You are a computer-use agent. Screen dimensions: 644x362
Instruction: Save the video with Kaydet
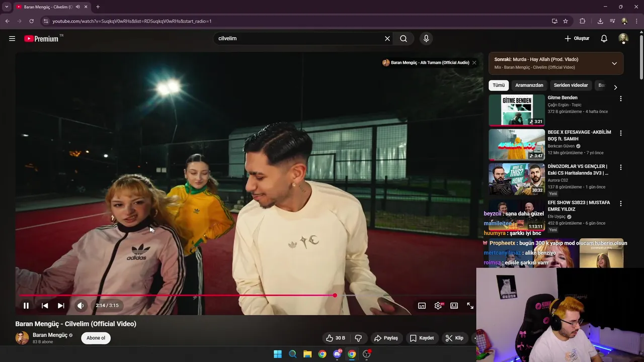pyautogui.click(x=422, y=338)
